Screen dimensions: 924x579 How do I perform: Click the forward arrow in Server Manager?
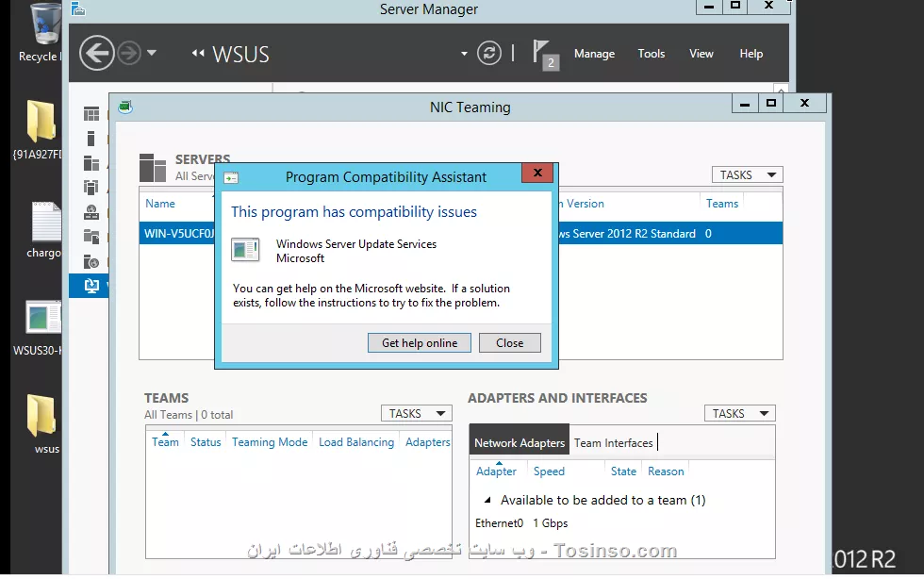129,53
